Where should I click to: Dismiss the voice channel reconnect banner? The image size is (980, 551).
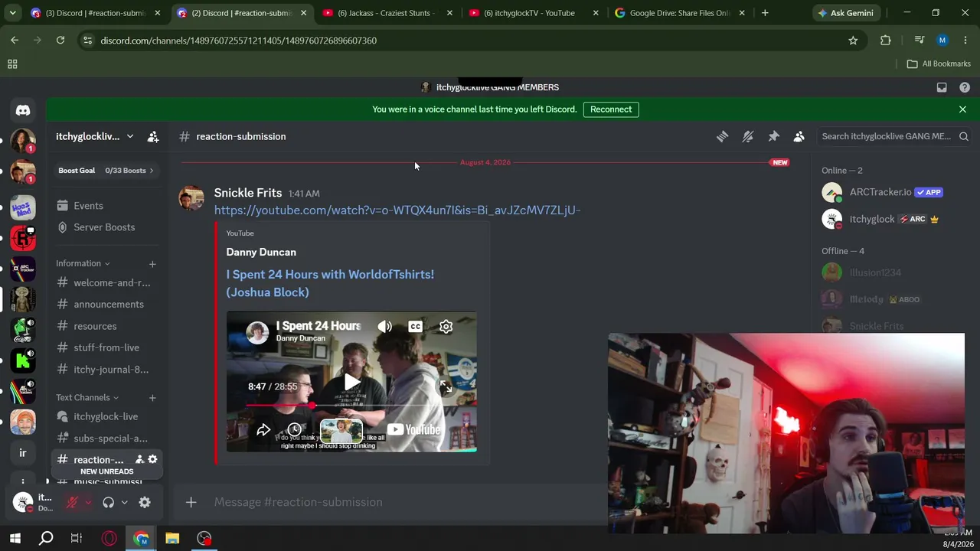click(962, 109)
